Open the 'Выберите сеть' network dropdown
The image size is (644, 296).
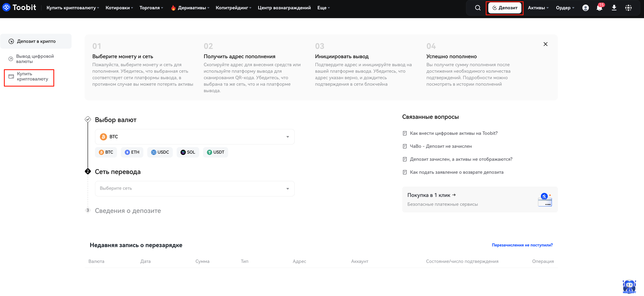[x=194, y=188]
